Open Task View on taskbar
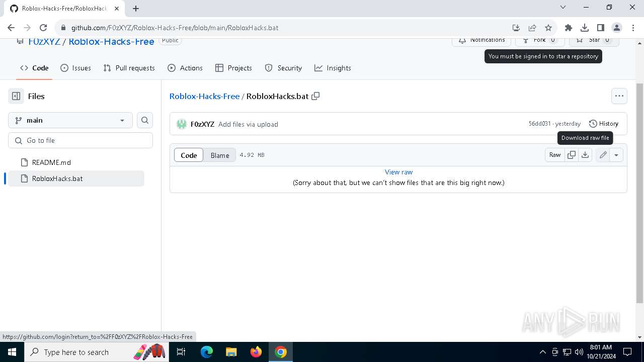The height and width of the screenshot is (362, 644). 181,352
